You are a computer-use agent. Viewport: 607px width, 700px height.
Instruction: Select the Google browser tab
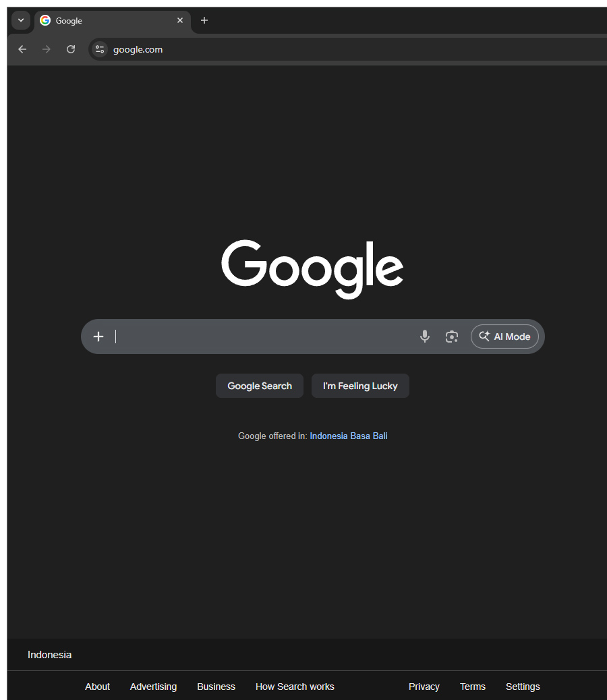coord(113,20)
